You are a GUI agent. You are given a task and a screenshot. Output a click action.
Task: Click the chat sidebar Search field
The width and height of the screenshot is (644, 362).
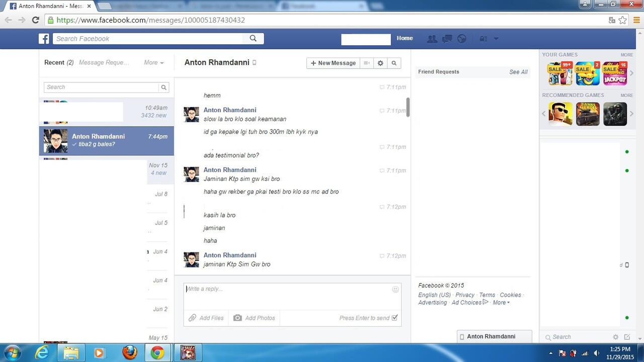tap(576, 337)
